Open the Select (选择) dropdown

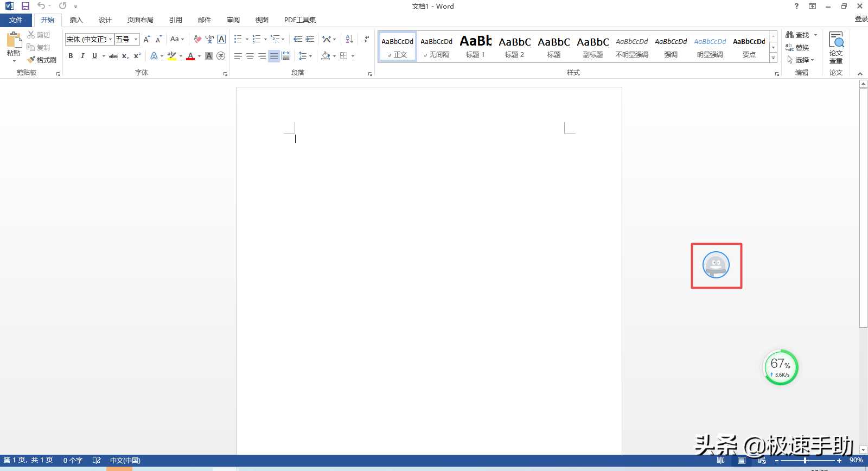pyautogui.click(x=801, y=60)
